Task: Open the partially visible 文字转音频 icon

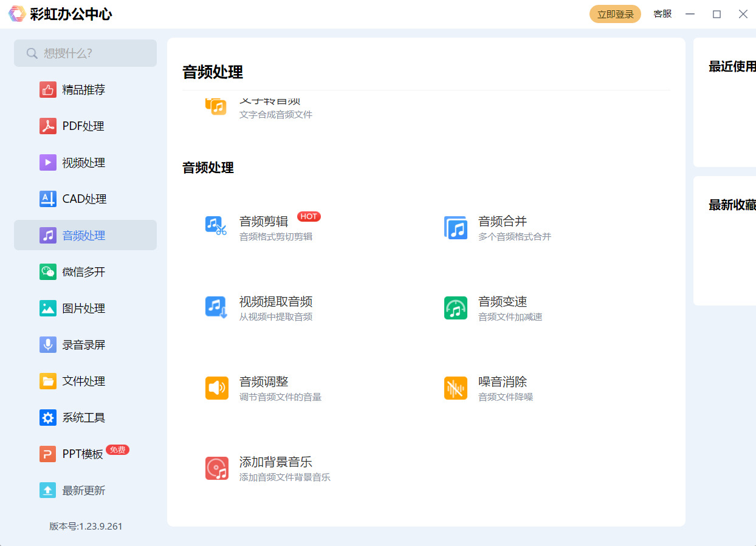Action: pyautogui.click(x=216, y=106)
